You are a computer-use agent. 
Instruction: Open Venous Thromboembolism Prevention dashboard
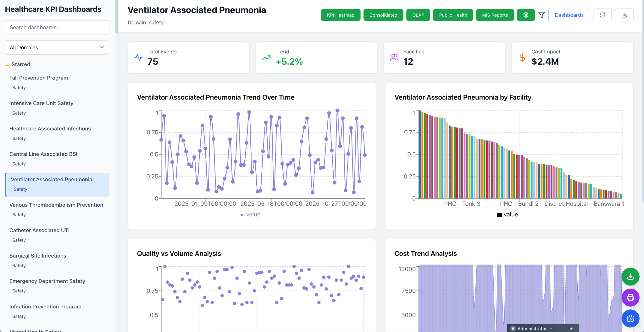(x=57, y=210)
